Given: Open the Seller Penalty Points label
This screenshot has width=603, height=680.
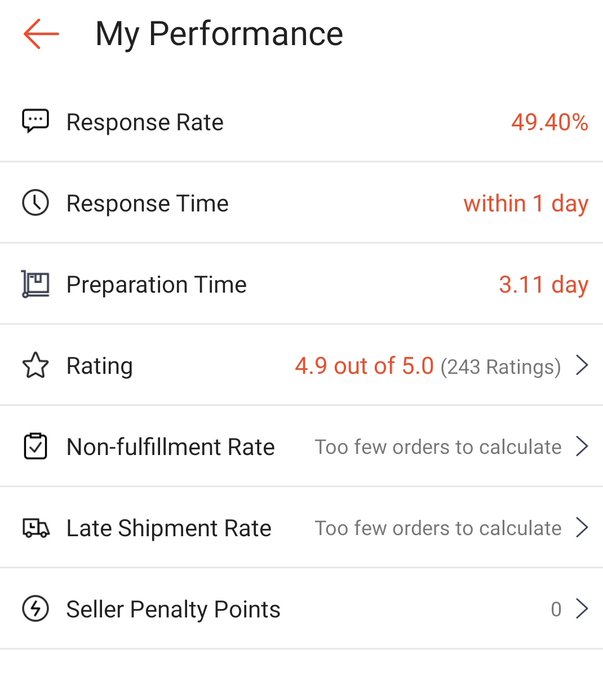Looking at the screenshot, I should 173,610.
